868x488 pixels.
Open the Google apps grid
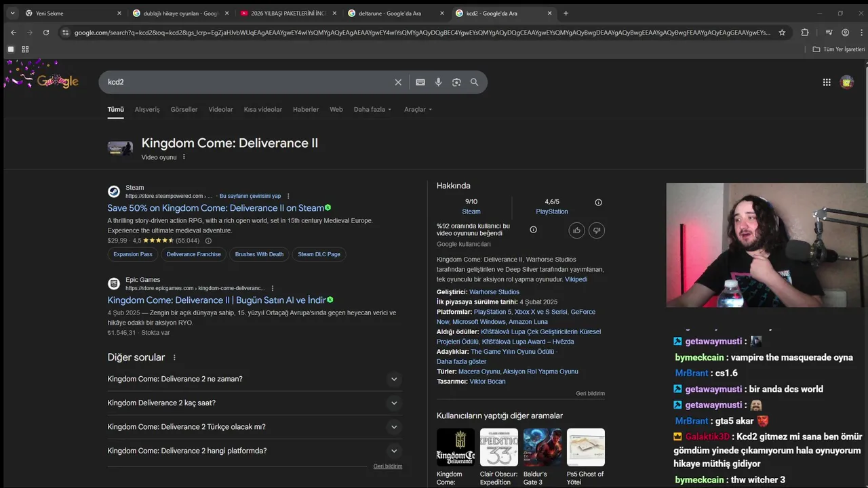827,82
